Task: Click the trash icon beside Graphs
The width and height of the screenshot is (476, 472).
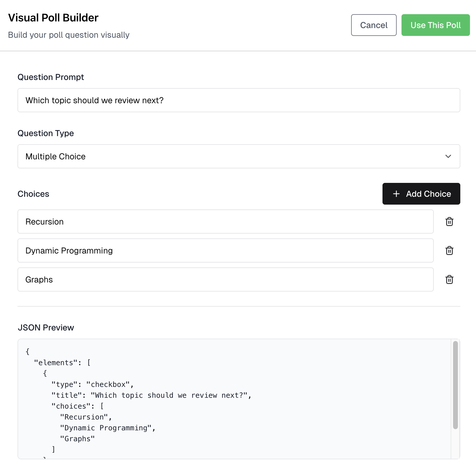Action: (449, 279)
